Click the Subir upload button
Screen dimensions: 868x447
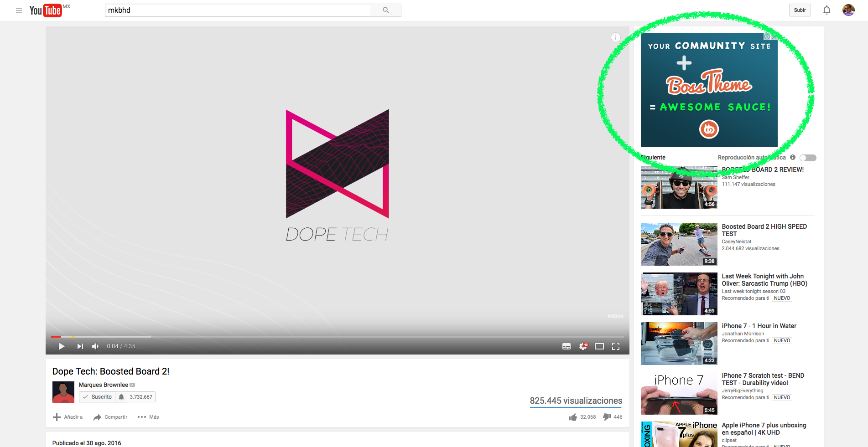[800, 10]
